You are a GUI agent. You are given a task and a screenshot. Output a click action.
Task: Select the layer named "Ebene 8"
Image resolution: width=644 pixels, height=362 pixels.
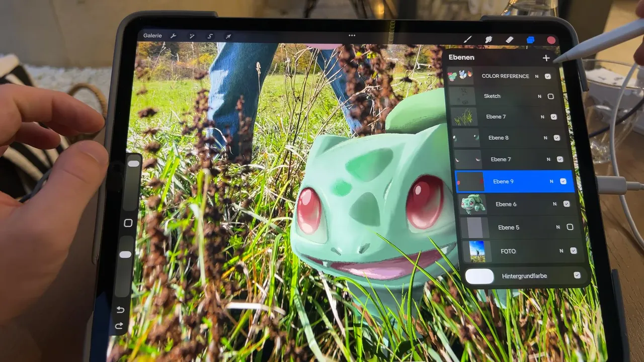pyautogui.click(x=499, y=138)
